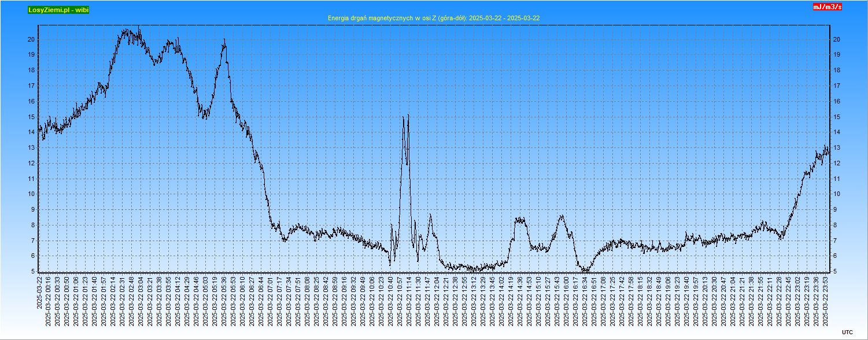Click the 2025-03-22 23:53 time label

click(826, 300)
